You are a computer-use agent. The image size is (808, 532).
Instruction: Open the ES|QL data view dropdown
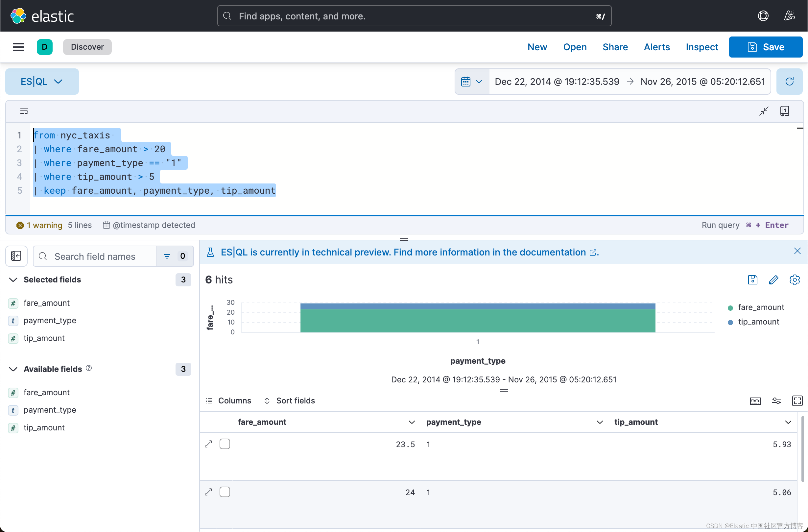pyautogui.click(x=42, y=82)
